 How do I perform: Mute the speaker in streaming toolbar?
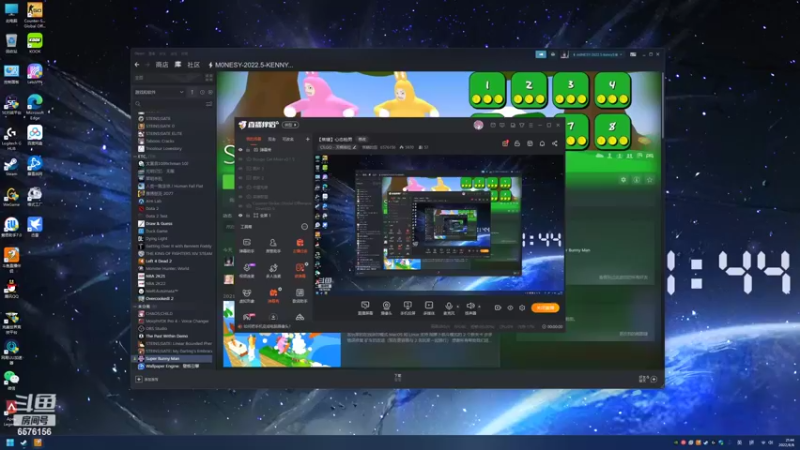pos(470,307)
